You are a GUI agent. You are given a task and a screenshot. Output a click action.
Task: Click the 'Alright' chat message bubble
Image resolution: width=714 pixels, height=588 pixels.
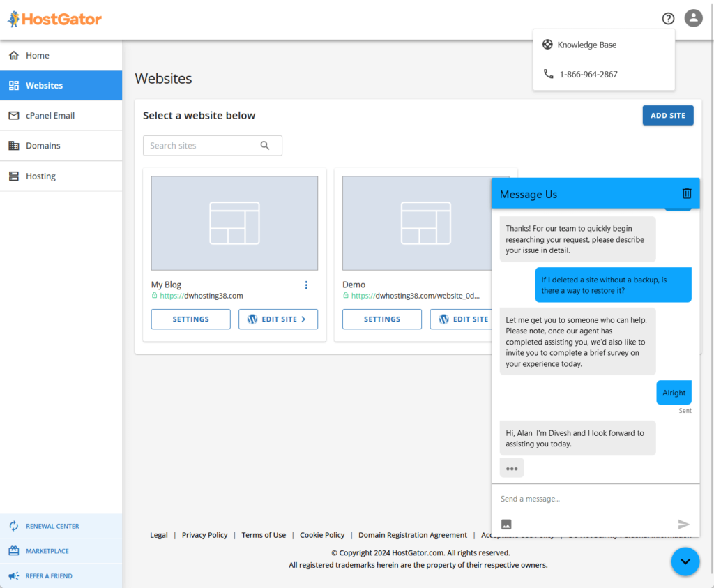click(674, 393)
